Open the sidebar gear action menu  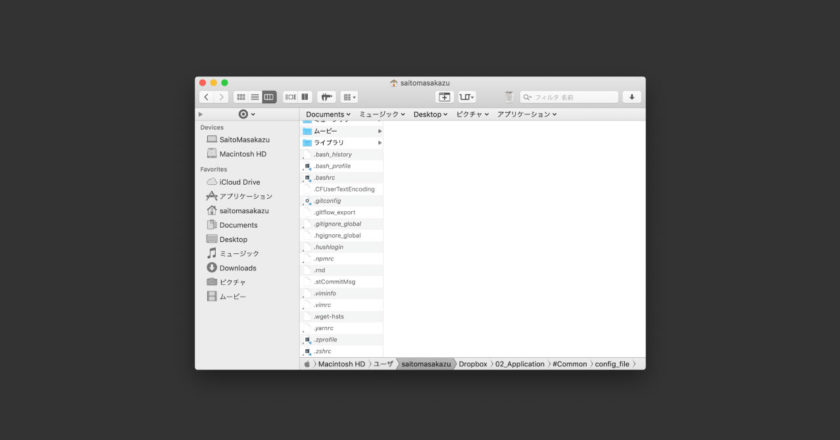pyautogui.click(x=246, y=114)
